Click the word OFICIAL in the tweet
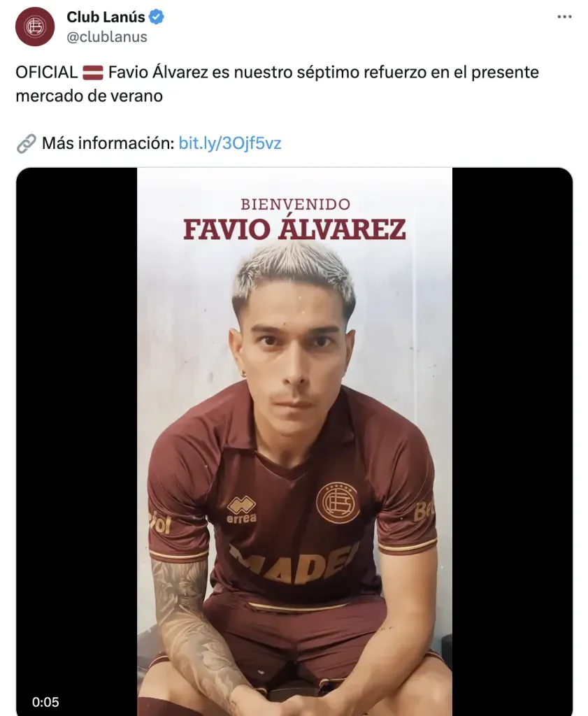The image size is (588, 716). [47, 73]
